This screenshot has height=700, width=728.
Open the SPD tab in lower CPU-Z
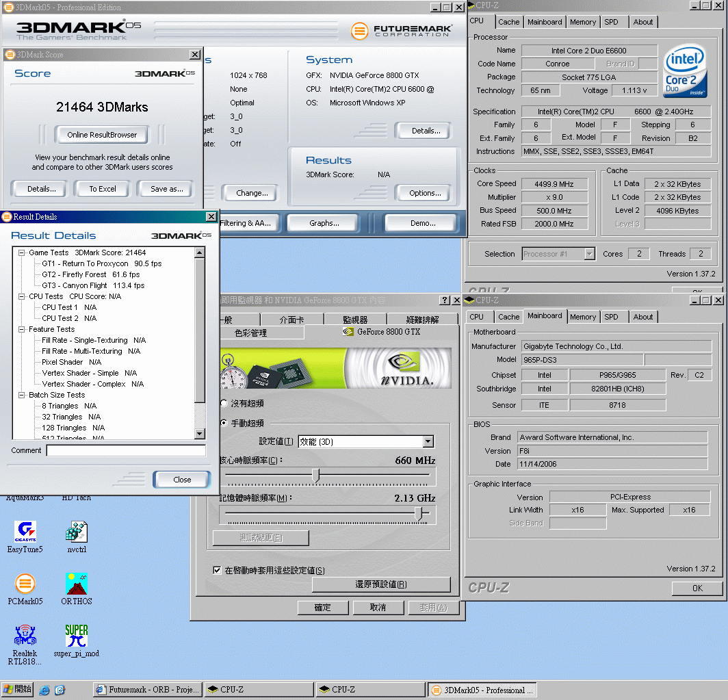pyautogui.click(x=611, y=317)
